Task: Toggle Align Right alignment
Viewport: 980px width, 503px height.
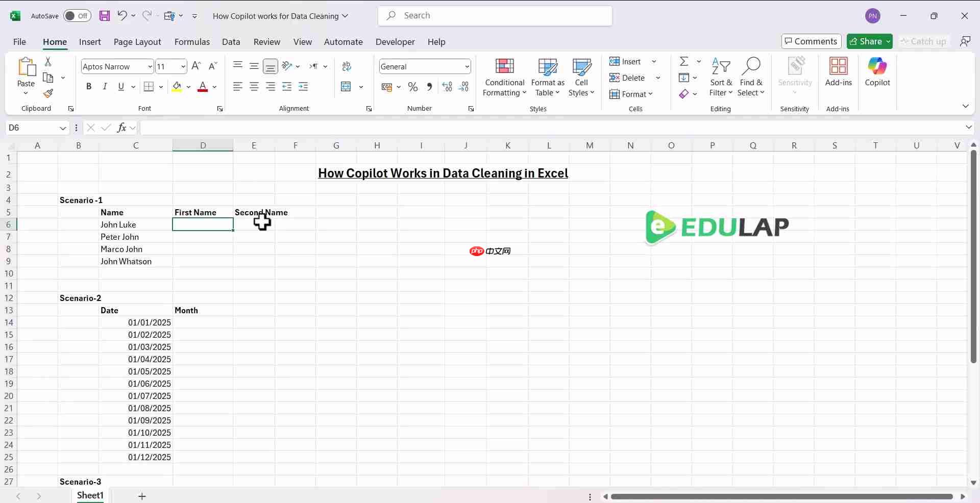Action: click(271, 87)
